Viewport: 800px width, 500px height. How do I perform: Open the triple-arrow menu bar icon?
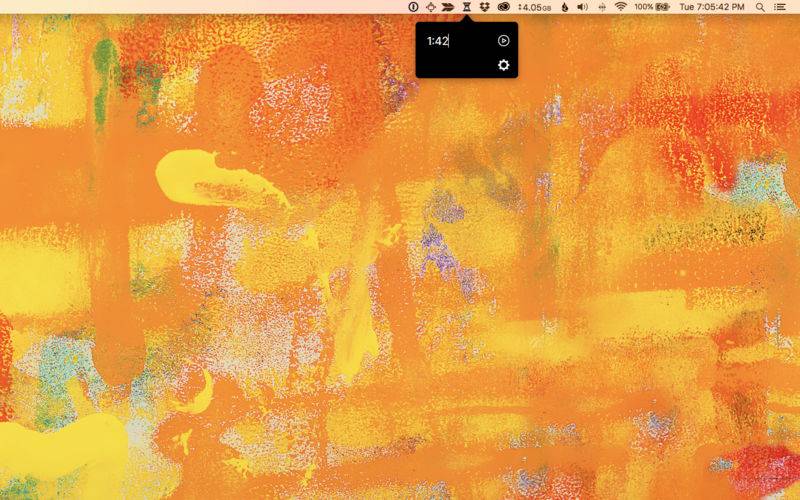(448, 7)
